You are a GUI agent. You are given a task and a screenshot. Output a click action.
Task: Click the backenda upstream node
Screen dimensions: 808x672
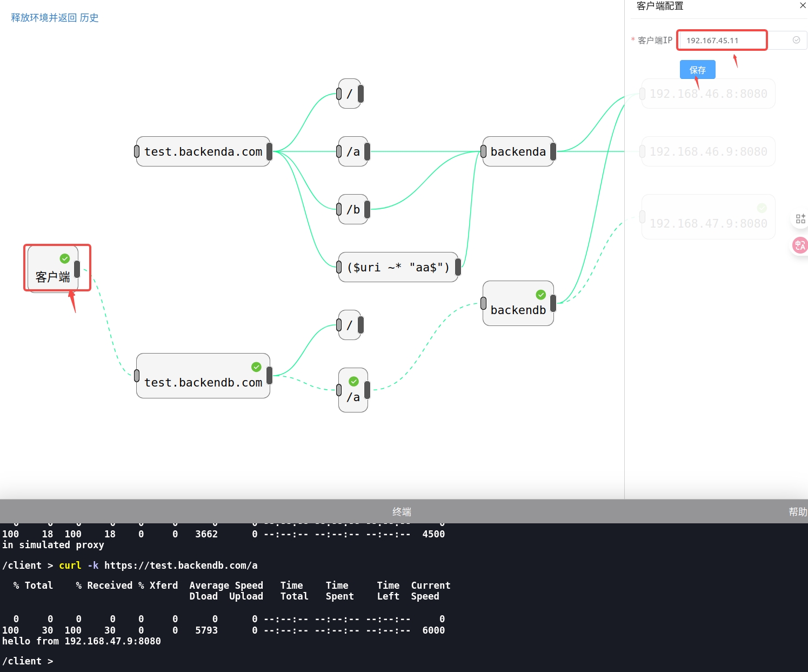pos(518,152)
